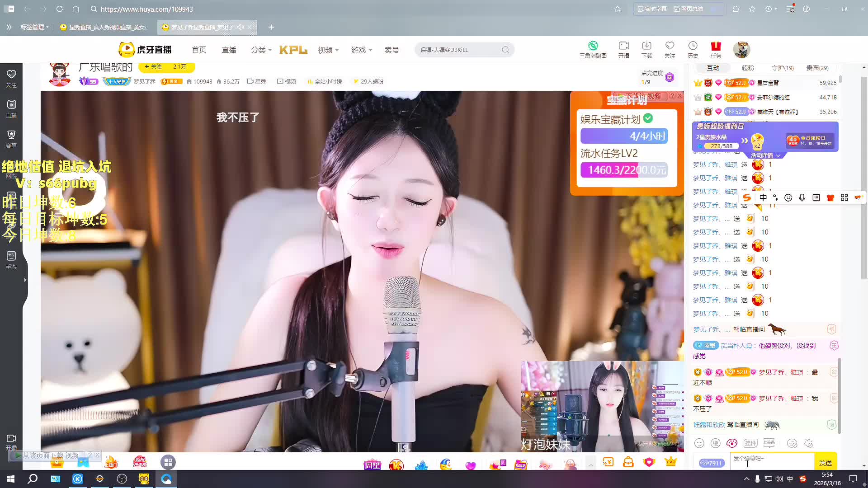Switch to the 超粉 tab
This screenshot has height=488, width=868.
click(x=748, y=68)
